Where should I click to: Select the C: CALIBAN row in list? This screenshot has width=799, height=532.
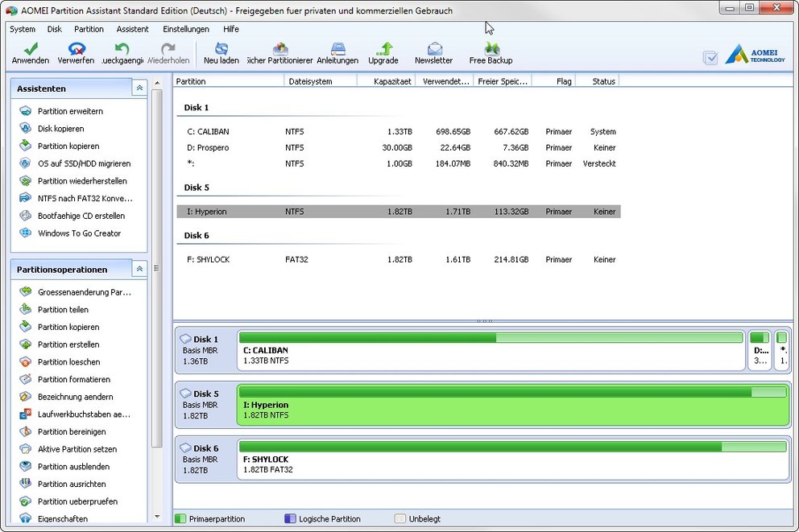click(399, 131)
